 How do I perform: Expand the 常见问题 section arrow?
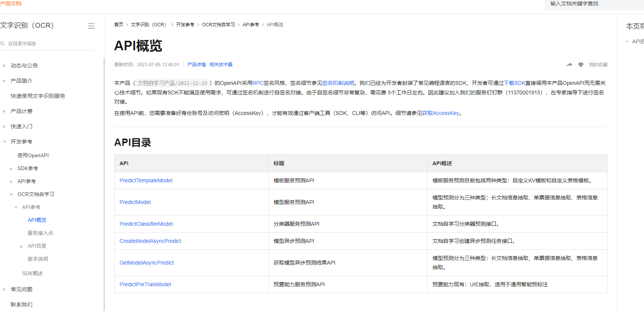coord(4,289)
